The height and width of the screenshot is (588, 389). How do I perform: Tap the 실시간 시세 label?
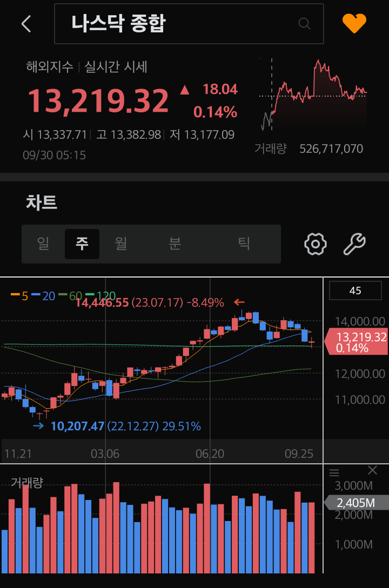[x=116, y=67]
